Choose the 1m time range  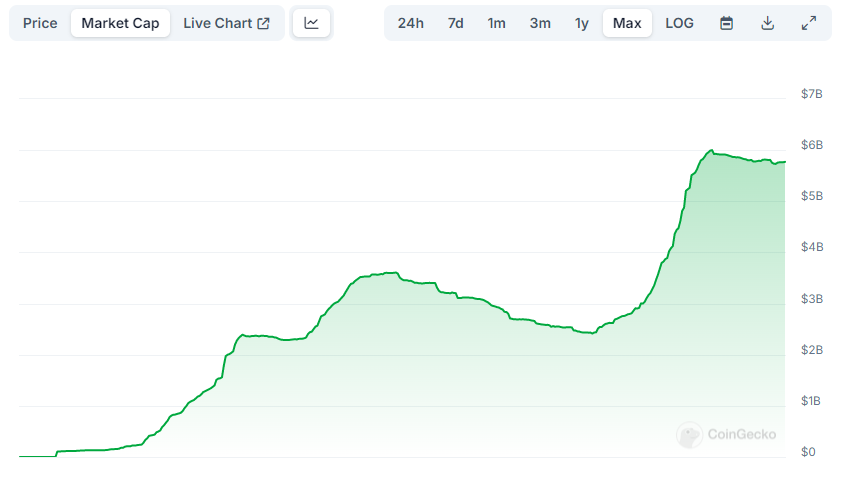point(496,23)
